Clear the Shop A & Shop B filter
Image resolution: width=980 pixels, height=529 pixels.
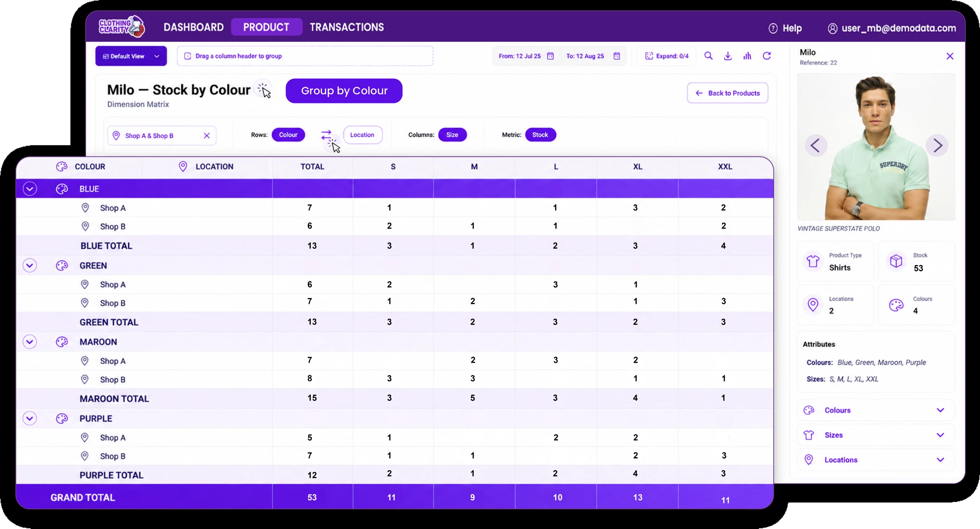(x=207, y=135)
